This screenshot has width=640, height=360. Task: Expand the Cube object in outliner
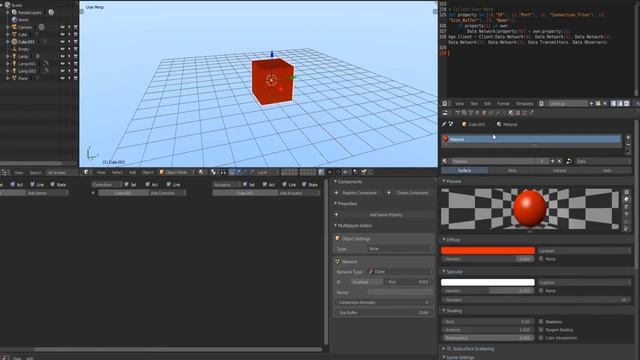[7, 35]
